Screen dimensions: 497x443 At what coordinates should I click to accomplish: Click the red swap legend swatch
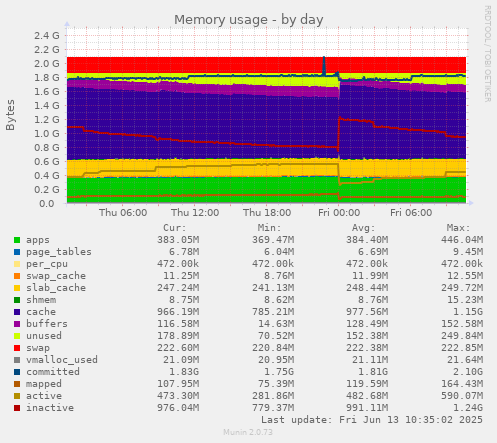click(17, 348)
